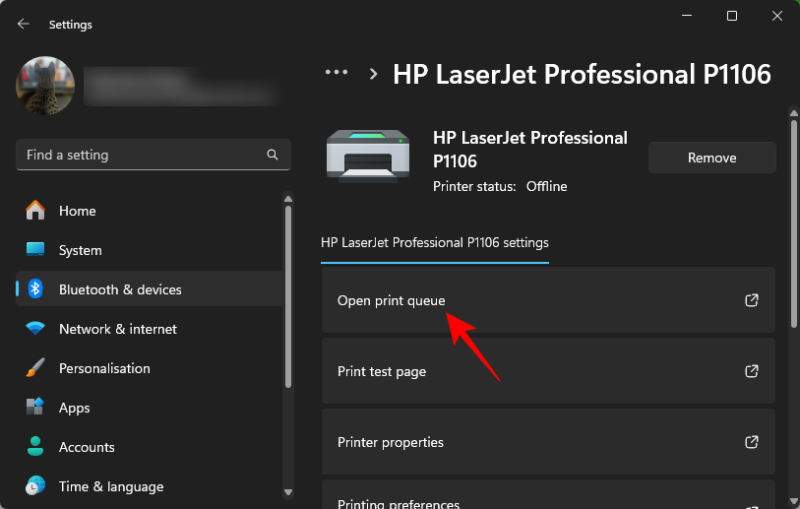Click external-link icon on Printer properties
Image resolution: width=800 pixels, height=509 pixels.
tap(752, 442)
